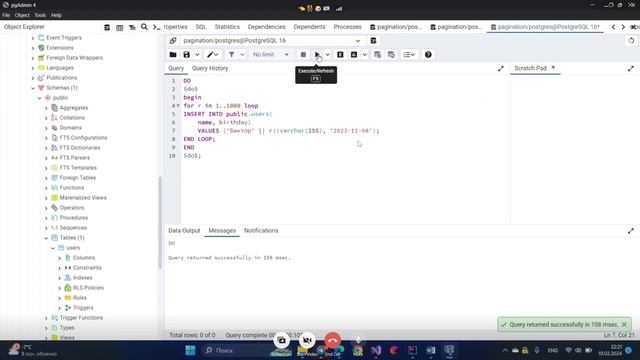Click the Rollback transaction icon
The image size is (640, 360).
pyautogui.click(x=391, y=55)
